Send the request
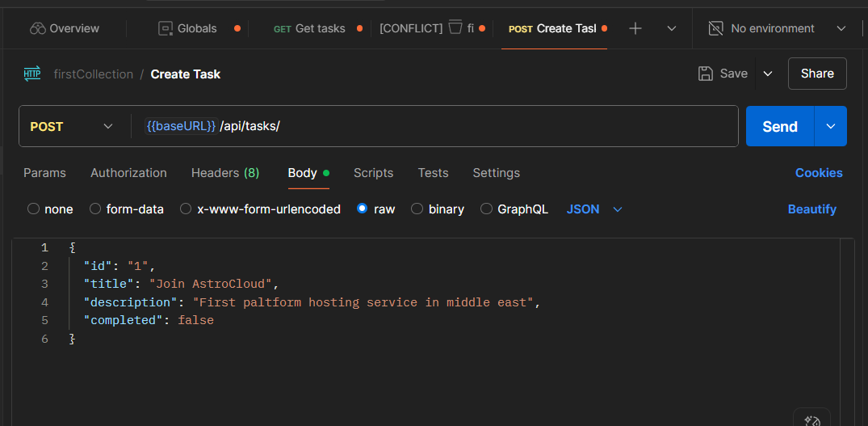Screen dimensions: 868x426 pyautogui.click(x=780, y=126)
